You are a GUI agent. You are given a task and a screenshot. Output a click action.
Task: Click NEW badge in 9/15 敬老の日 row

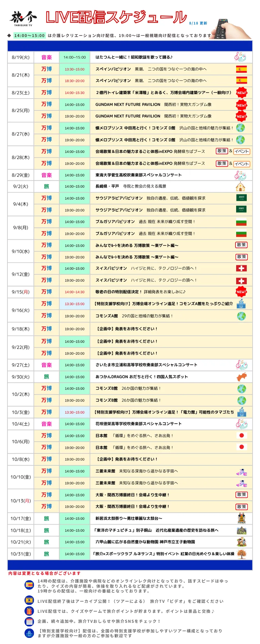point(241,292)
